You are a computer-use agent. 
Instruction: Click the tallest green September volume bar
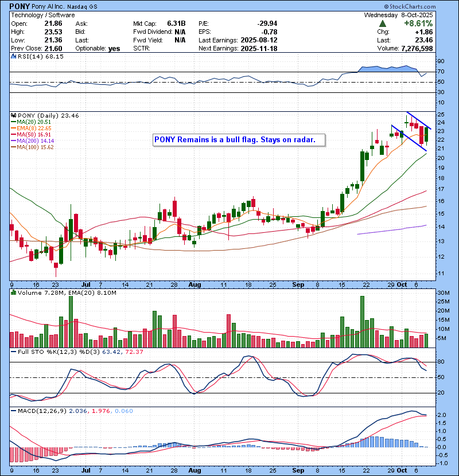362,322
